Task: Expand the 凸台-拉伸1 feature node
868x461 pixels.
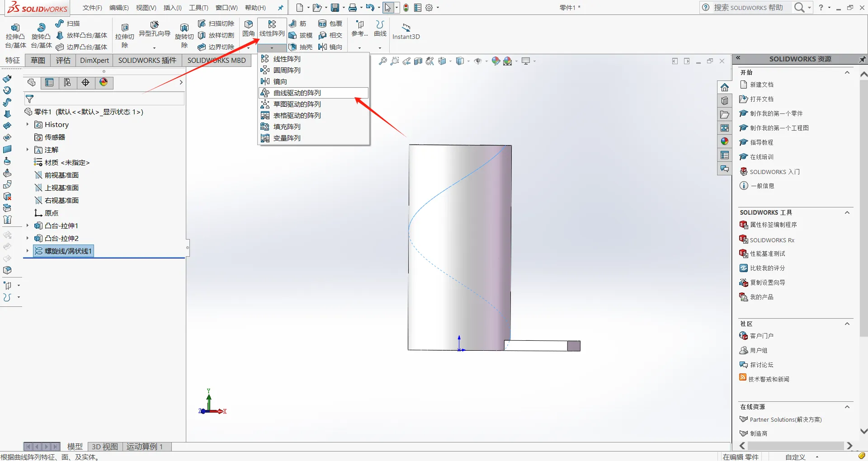Action: (28, 226)
